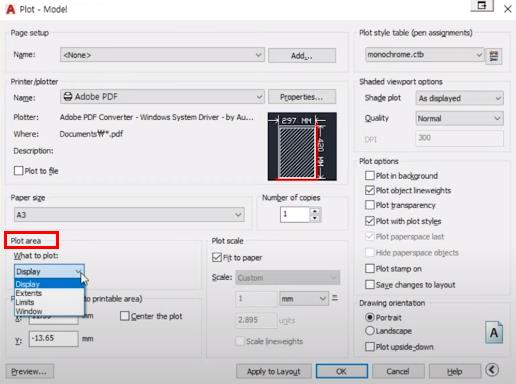The width and height of the screenshot is (516, 384).
Task: Select the Landscape orientation radio button
Action: (370, 331)
